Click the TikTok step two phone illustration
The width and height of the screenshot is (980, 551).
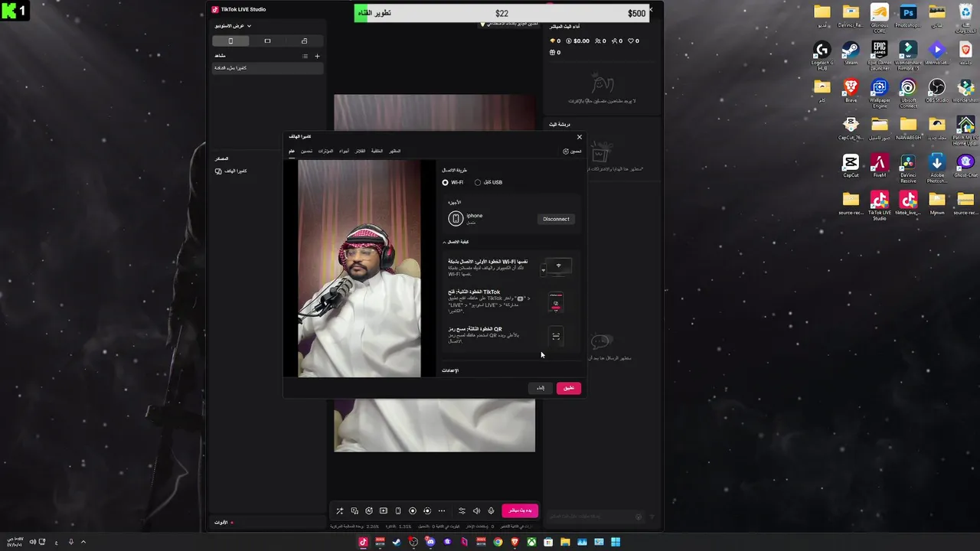556,303
